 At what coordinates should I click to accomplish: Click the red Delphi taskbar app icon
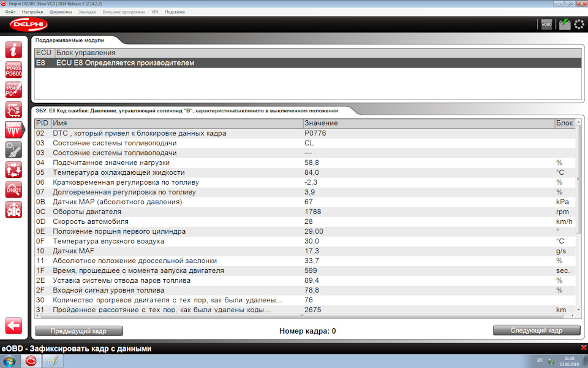tap(31, 361)
